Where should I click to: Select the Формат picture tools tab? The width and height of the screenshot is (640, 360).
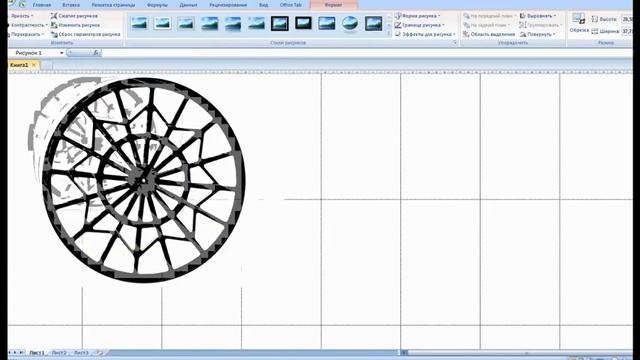tap(333, 5)
